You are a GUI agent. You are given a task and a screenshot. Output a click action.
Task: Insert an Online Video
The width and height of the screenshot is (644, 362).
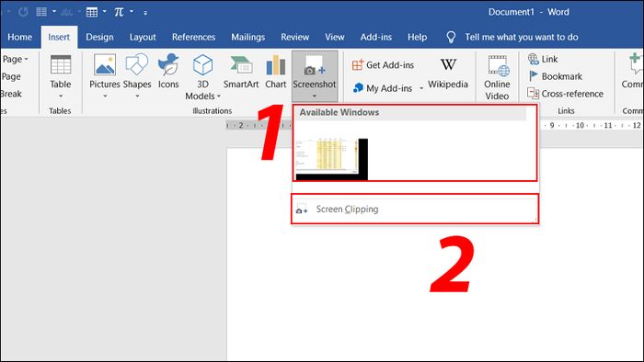click(x=497, y=78)
